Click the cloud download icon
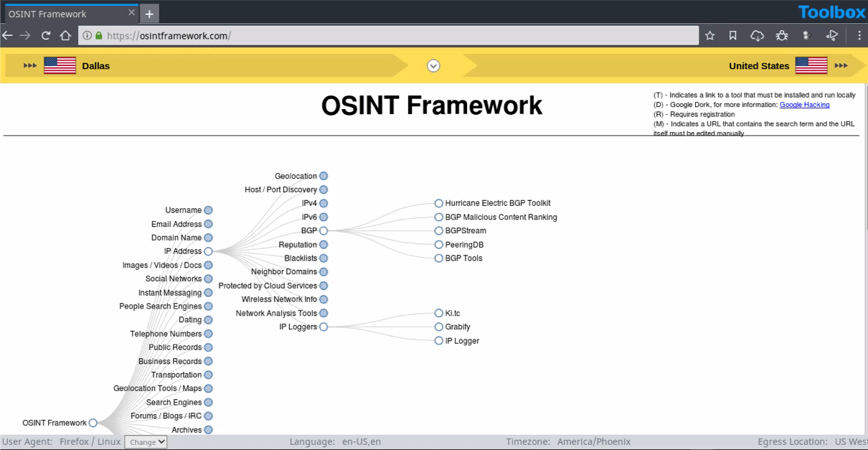Image resolution: width=868 pixels, height=450 pixels. click(757, 35)
